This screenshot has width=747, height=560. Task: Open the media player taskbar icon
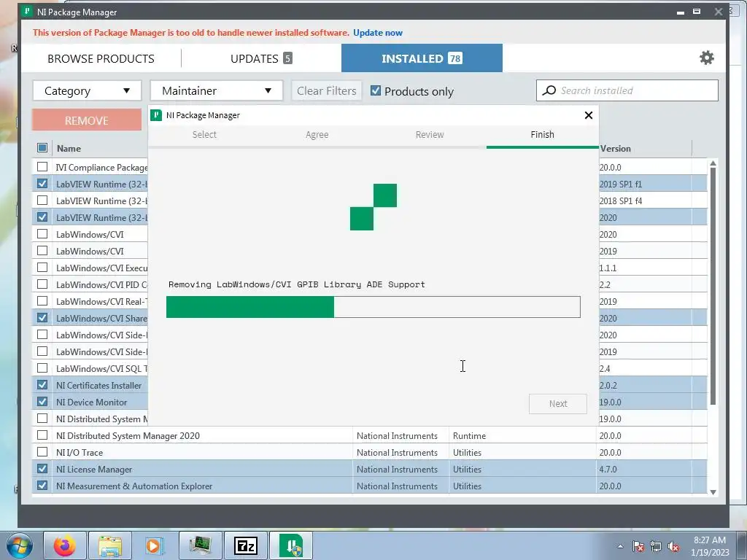coord(153,545)
